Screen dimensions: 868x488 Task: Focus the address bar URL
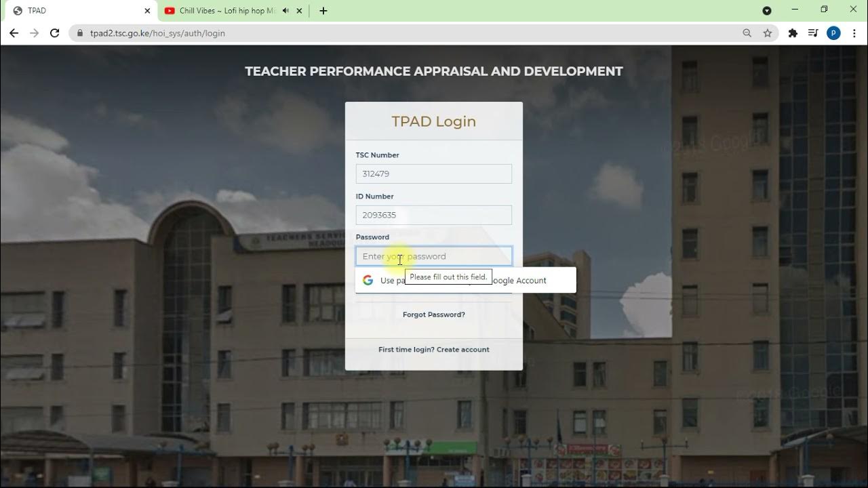coord(407,33)
